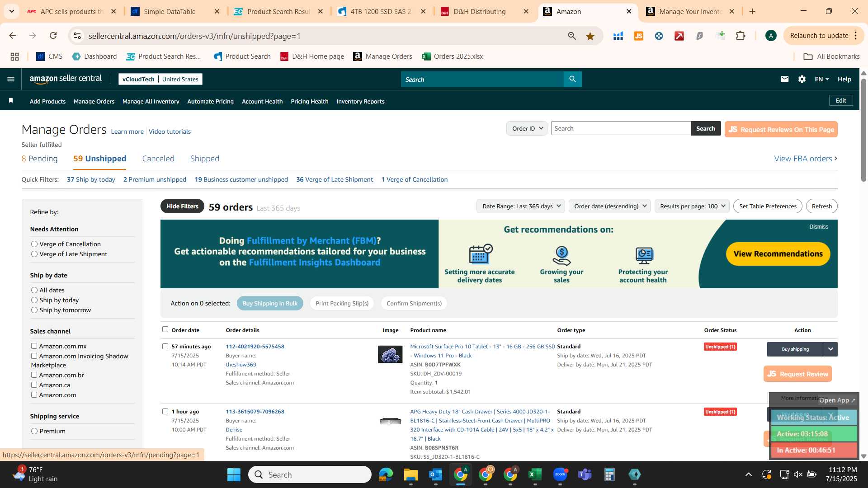The width and height of the screenshot is (868, 488).
Task: Open Calculator from the taskbar
Action: (x=609, y=474)
